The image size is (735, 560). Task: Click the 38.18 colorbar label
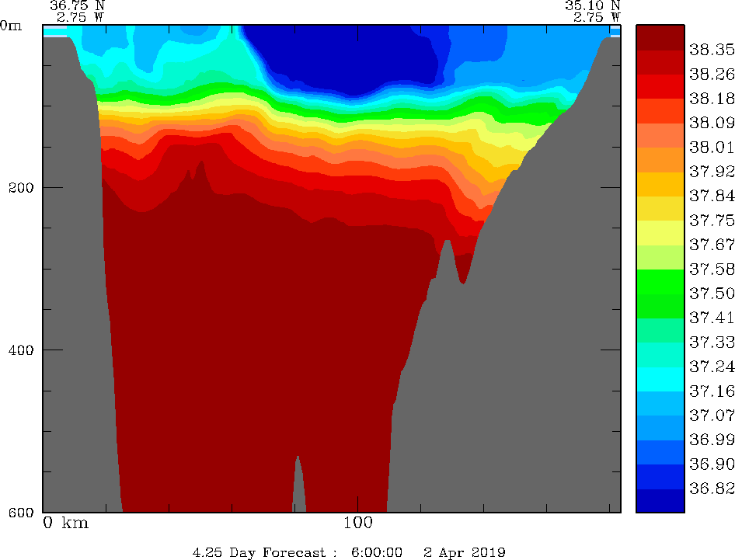point(711,99)
